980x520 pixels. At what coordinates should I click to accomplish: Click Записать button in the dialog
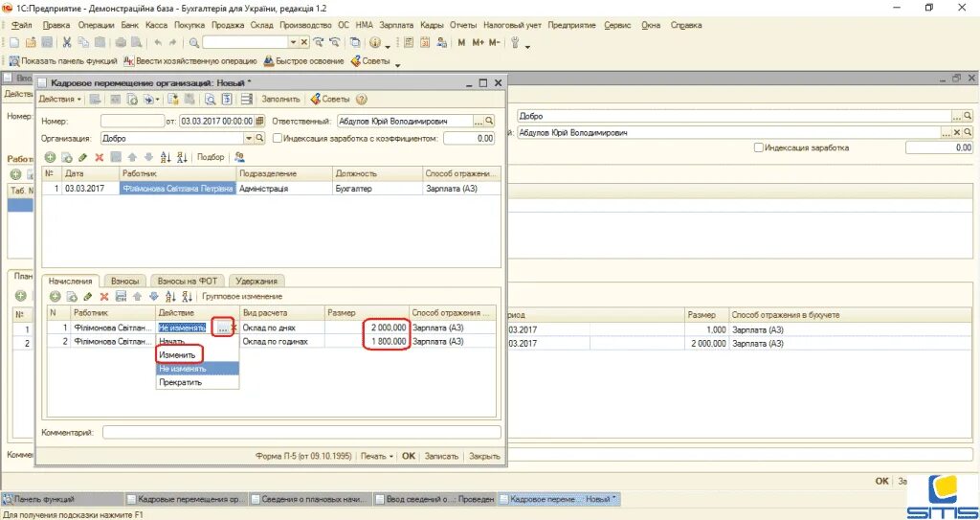point(441,456)
